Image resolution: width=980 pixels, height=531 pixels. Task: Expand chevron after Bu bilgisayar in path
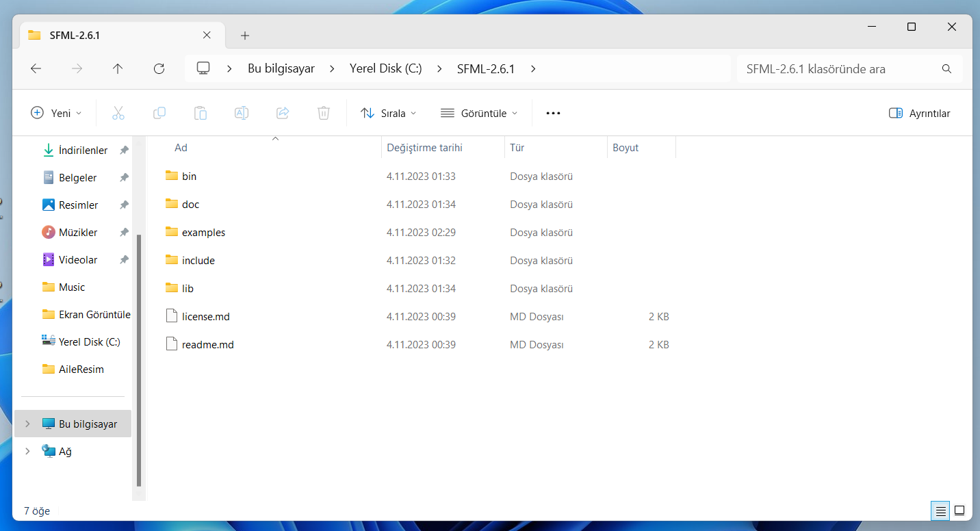point(332,68)
